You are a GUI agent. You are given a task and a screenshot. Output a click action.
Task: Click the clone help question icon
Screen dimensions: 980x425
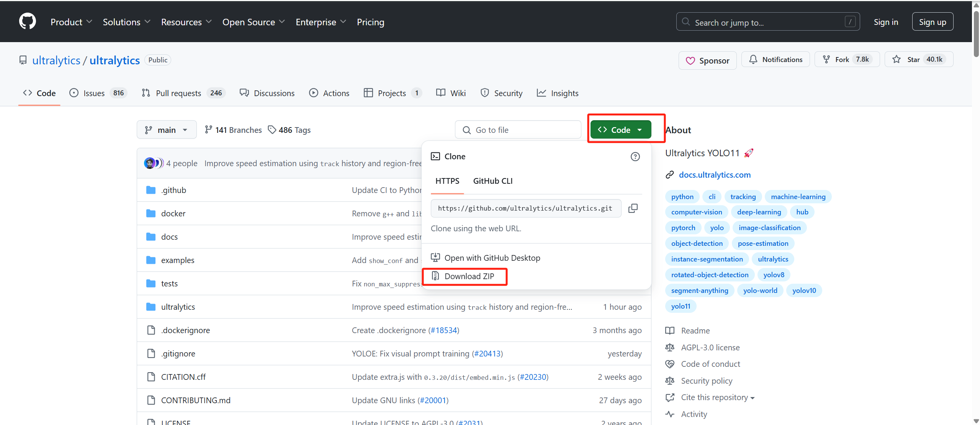coord(635,157)
